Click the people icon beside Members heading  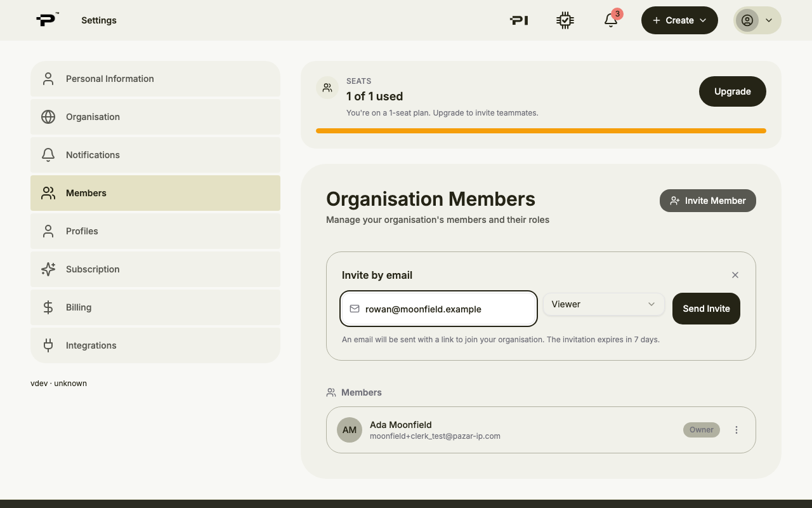(331, 393)
